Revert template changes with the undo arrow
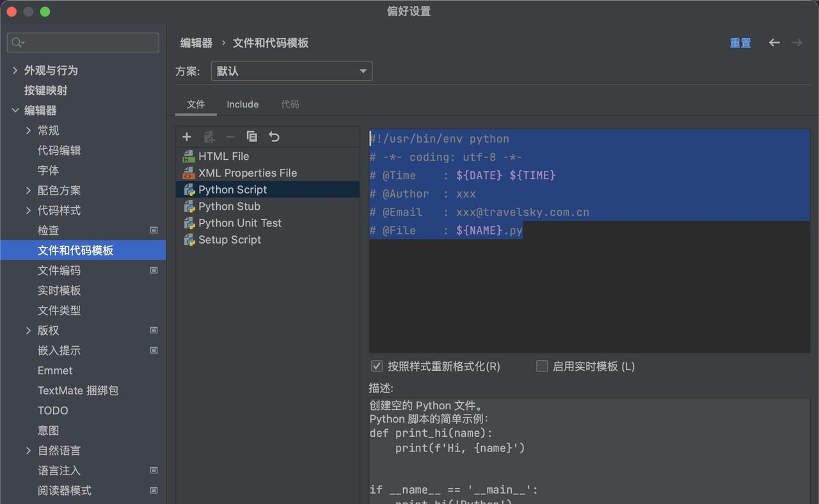 pyautogui.click(x=273, y=136)
